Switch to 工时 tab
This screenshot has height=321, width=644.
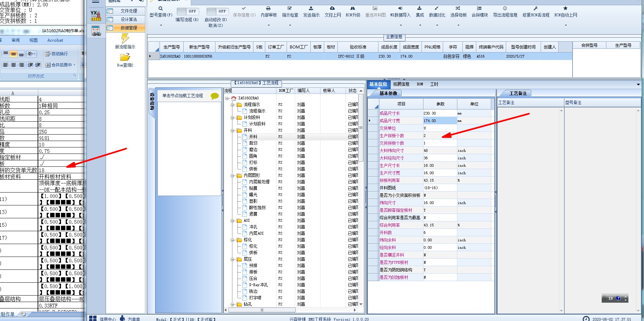434,84
